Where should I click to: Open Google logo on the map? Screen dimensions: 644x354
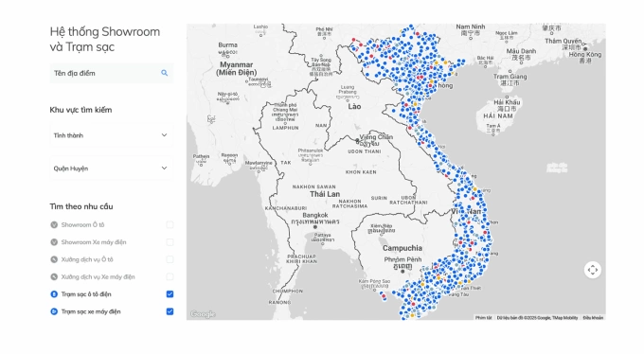click(x=203, y=314)
